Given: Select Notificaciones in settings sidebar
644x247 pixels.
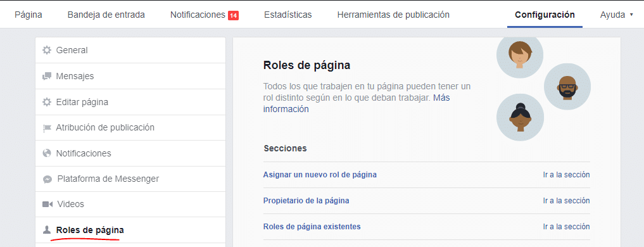Looking at the screenshot, I should [x=130, y=153].
